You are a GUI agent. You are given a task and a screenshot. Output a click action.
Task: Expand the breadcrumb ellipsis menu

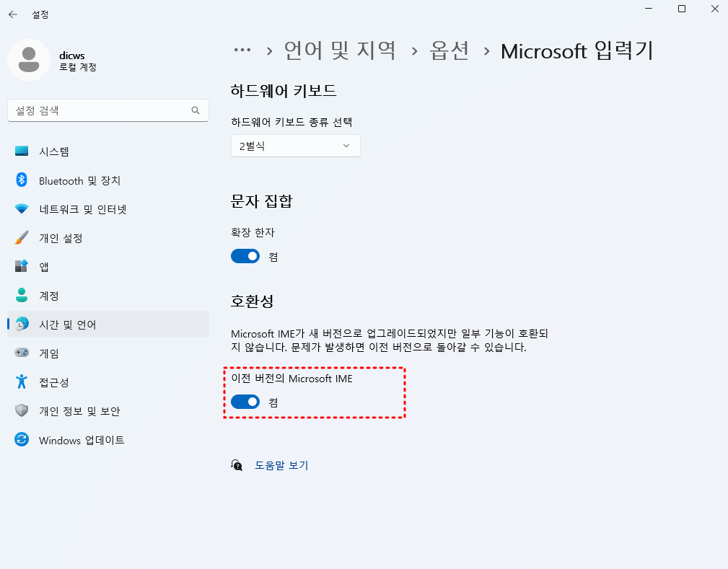pyautogui.click(x=242, y=50)
